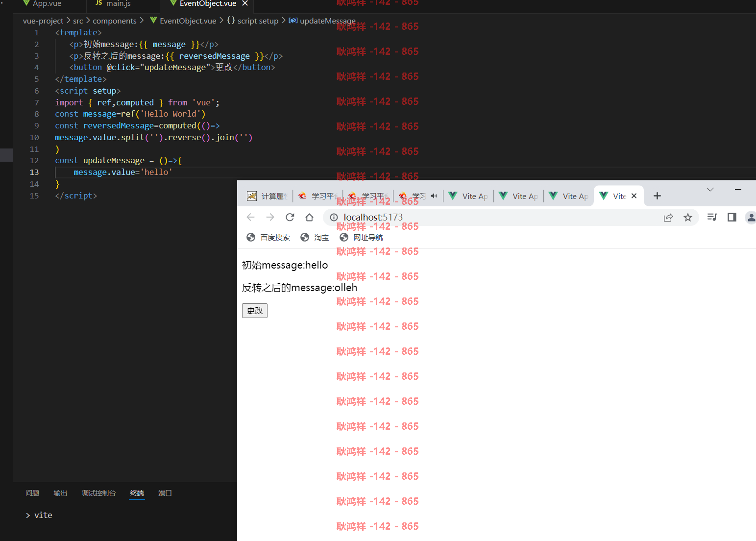Mute the audio-playing browser tab
This screenshot has width=756, height=541.
434,196
